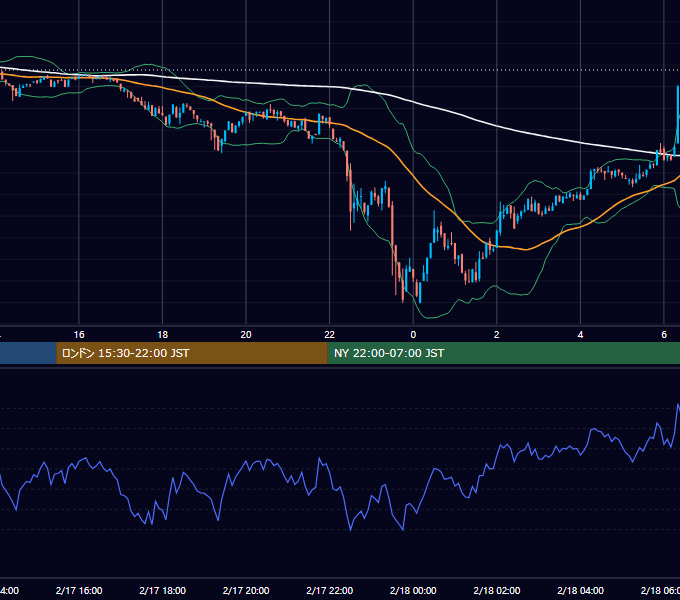
Task: Click the "4" hour label on price chart axis
Action: click(580, 335)
